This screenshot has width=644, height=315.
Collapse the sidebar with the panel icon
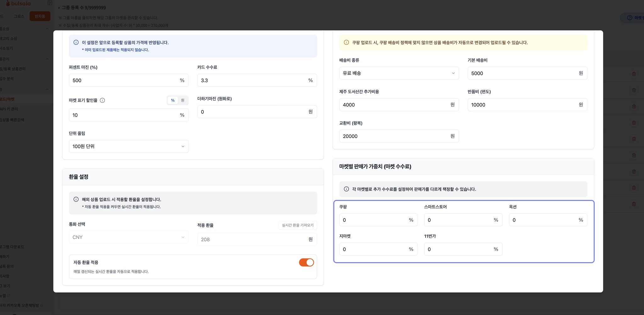[x=50, y=3]
